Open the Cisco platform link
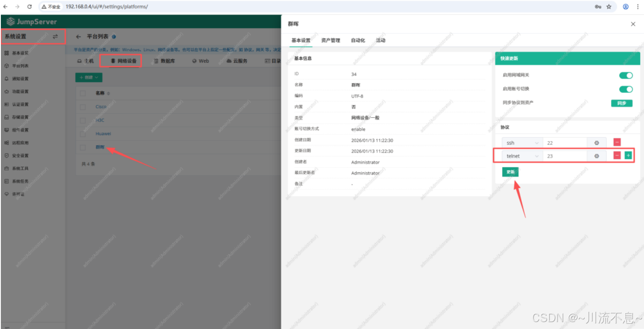This screenshot has width=644, height=329. [x=101, y=107]
